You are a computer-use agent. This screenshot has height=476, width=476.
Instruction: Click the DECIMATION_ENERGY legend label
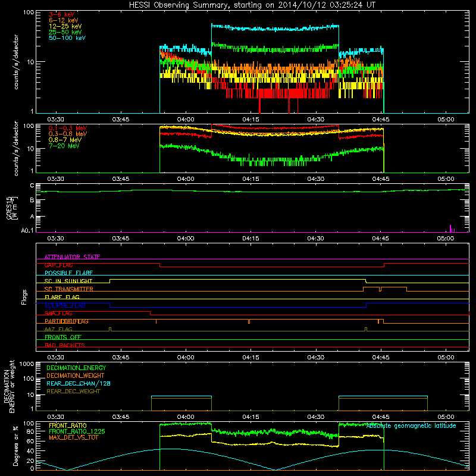click(76, 368)
